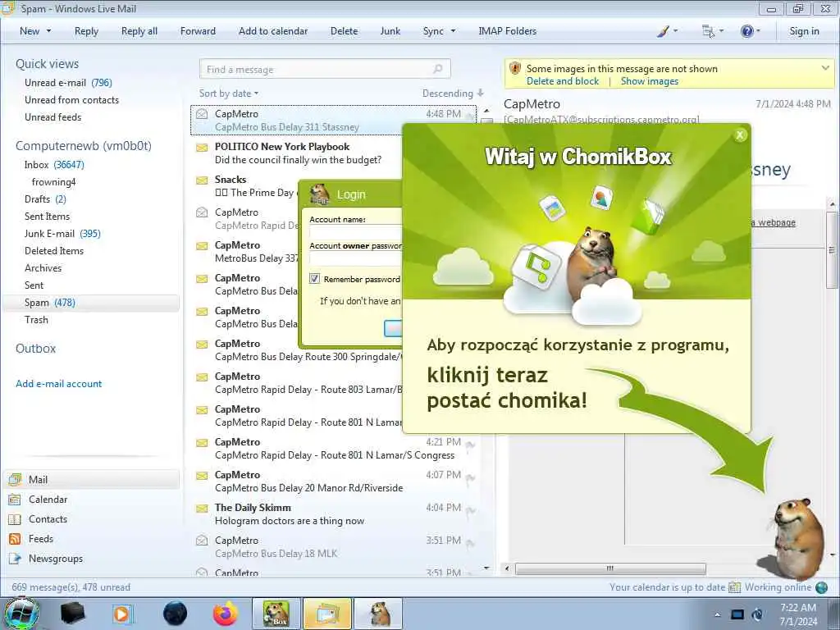The width and height of the screenshot is (840, 630).
Task: Expand the Sync dropdown arrow
Action: [x=453, y=31]
